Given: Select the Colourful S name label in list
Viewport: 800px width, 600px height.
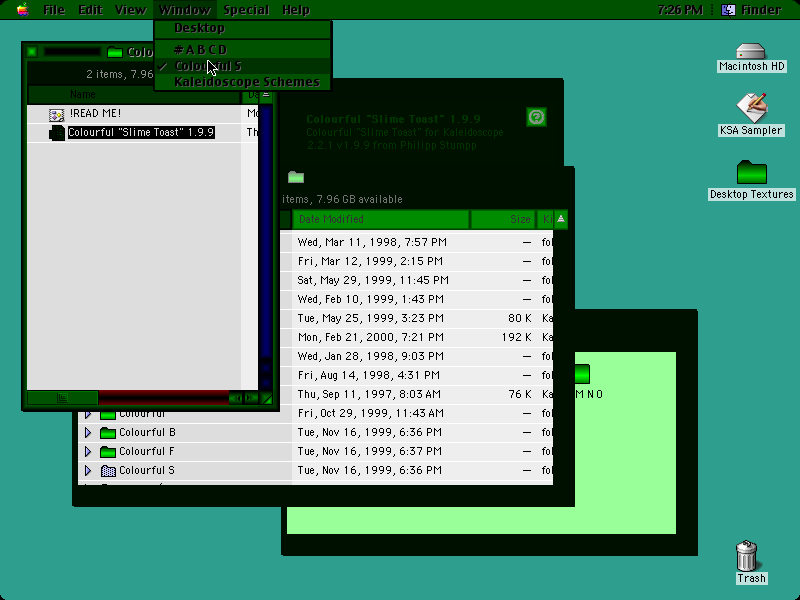Looking at the screenshot, I should (147, 470).
